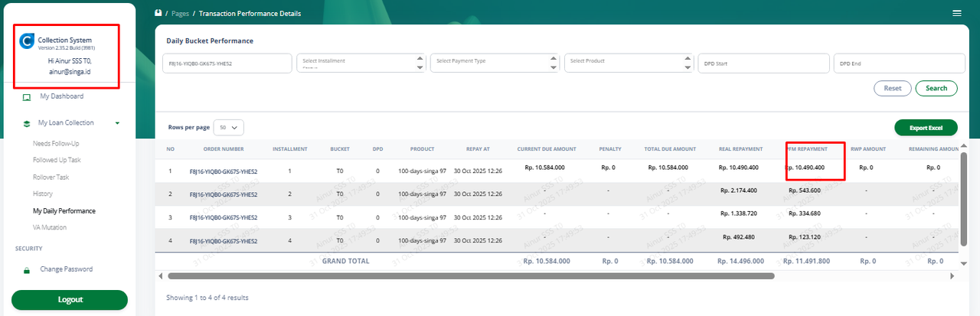Open Select Product dropdown
Viewport: 980px width, 316px height.
point(629,63)
